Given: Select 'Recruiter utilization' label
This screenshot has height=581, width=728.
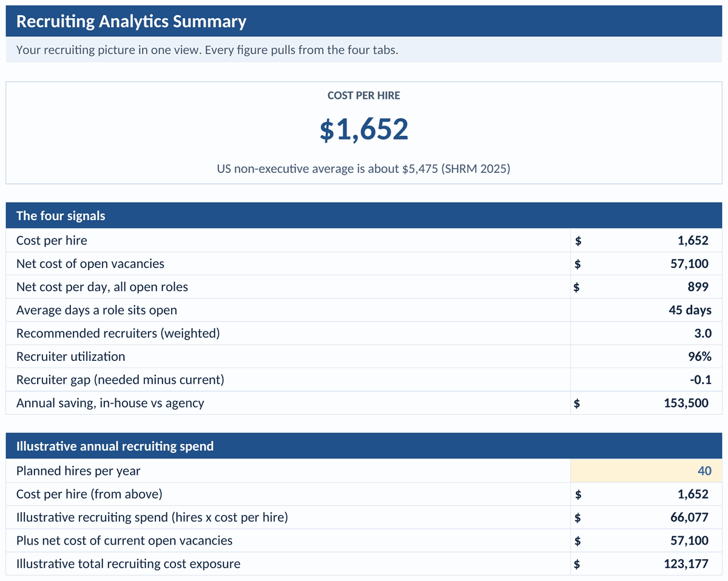Looking at the screenshot, I should tap(70, 357).
